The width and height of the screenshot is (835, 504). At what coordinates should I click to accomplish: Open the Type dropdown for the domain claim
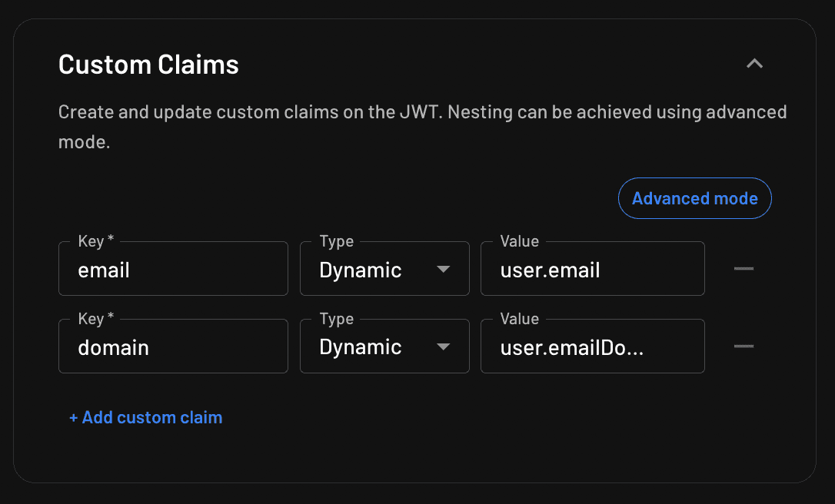[x=384, y=346]
